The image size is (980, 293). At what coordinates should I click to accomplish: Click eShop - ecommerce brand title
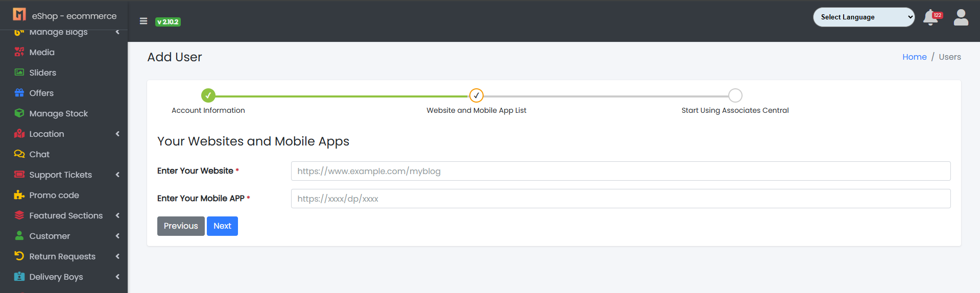[74, 16]
